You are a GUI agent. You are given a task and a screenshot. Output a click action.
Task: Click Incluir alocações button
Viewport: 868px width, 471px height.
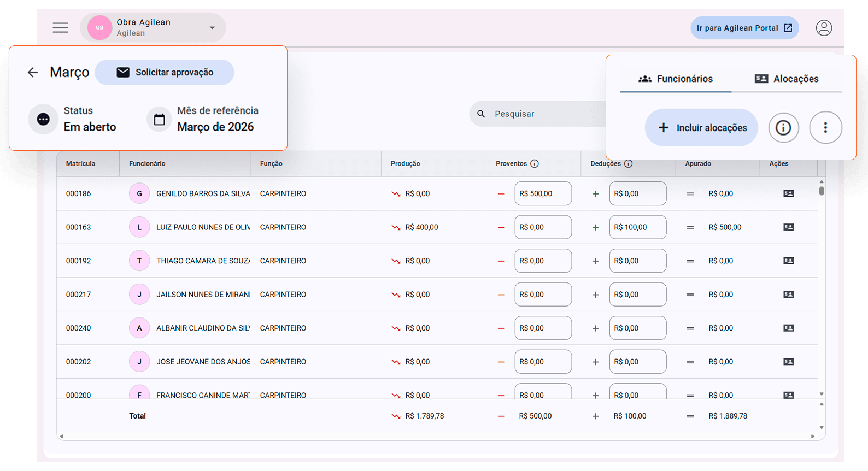pyautogui.click(x=701, y=127)
